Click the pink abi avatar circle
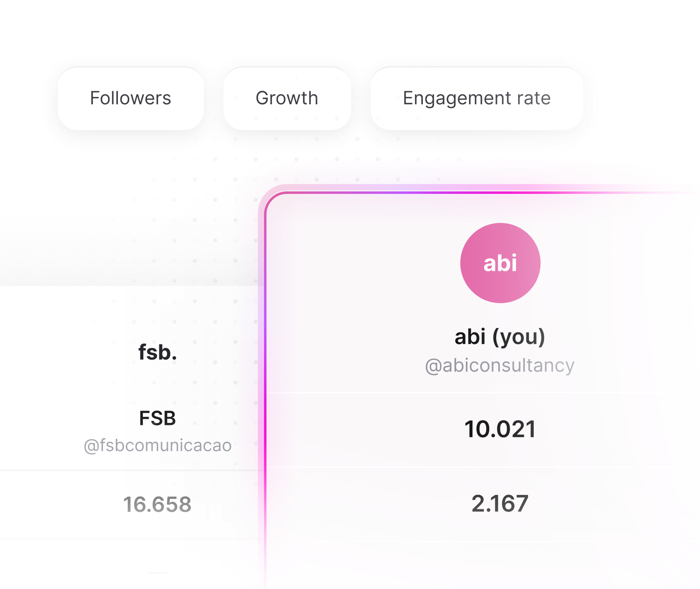Viewport: 700px width, 589px height. (x=500, y=263)
